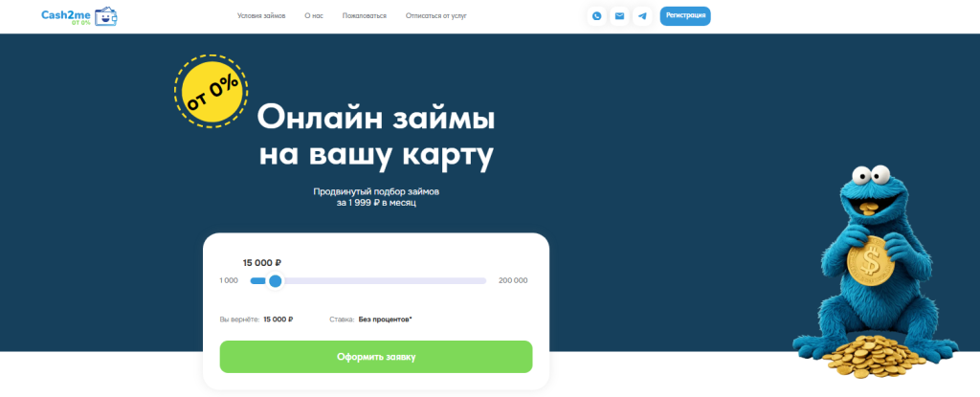The width and height of the screenshot is (980, 397).
Task: Click the yellow от 0% badge
Action: tap(212, 91)
